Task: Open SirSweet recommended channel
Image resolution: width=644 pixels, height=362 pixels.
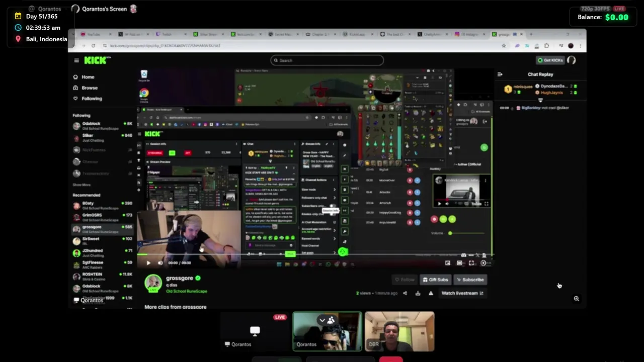Action: point(103,241)
